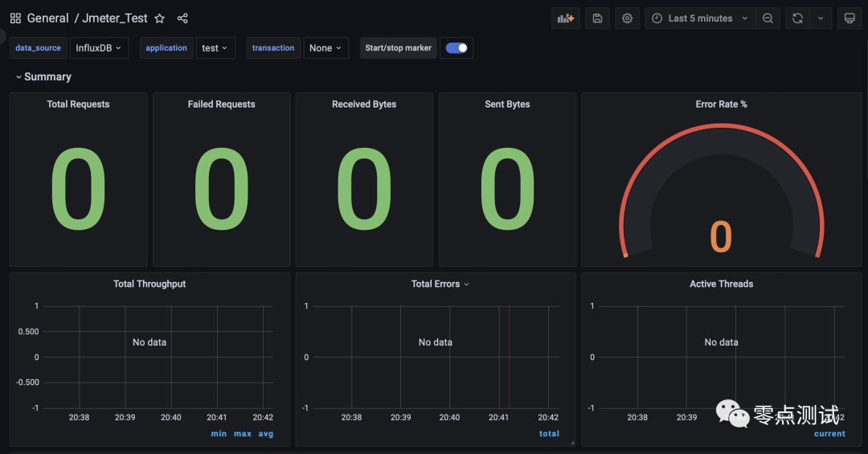Screen dimensions: 868x454
Task: Open the Last 5 minutes time picker
Action: (x=700, y=18)
